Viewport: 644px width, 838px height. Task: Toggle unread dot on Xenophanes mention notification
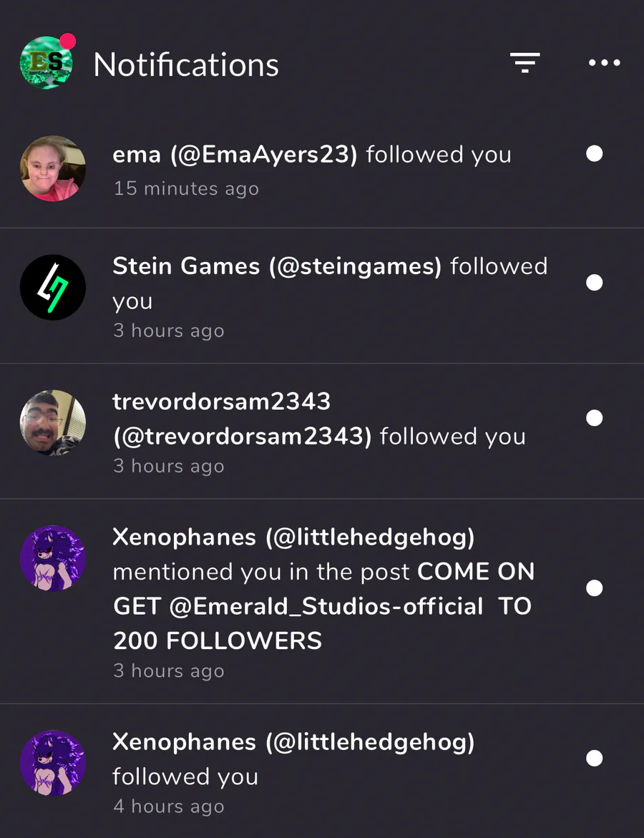[x=595, y=588]
